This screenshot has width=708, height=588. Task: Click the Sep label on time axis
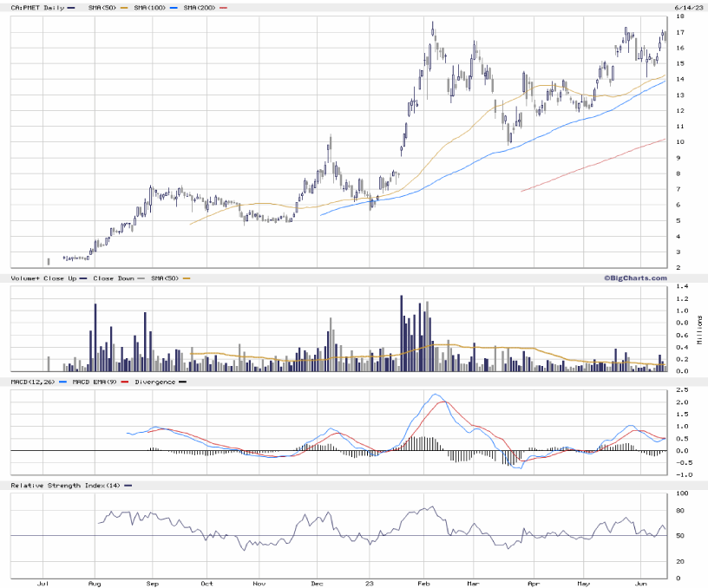[x=154, y=582]
